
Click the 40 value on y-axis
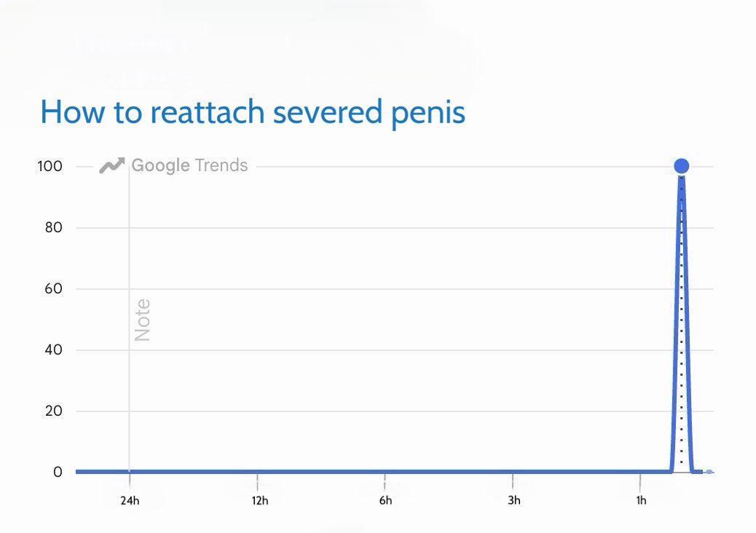[x=53, y=350]
